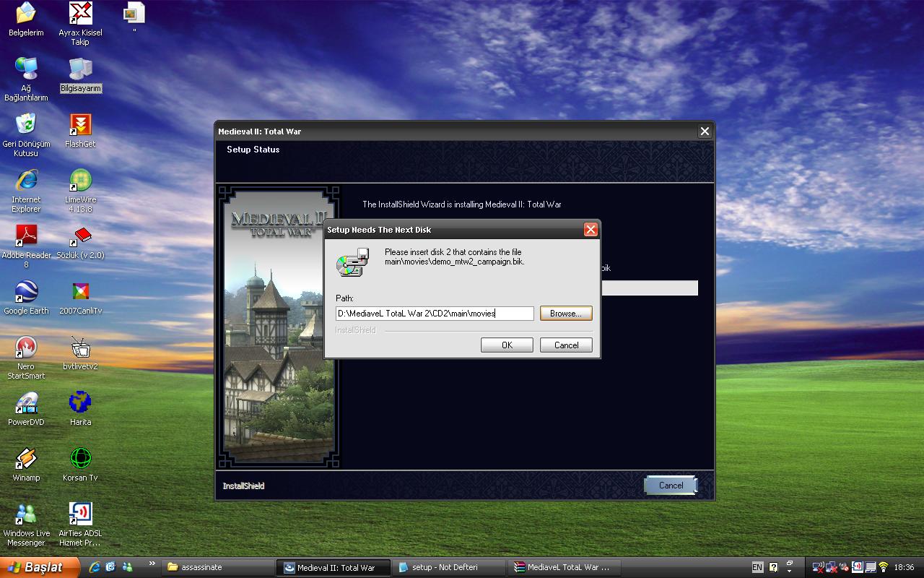The image size is (924, 578).
Task: Select the Winamp desktop icon
Action: (x=26, y=465)
